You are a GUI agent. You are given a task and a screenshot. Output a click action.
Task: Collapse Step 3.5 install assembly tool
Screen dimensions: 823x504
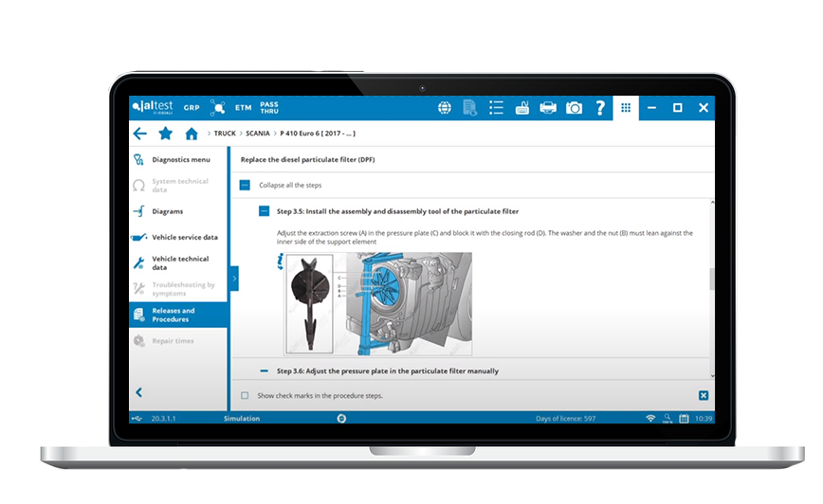coord(265,211)
